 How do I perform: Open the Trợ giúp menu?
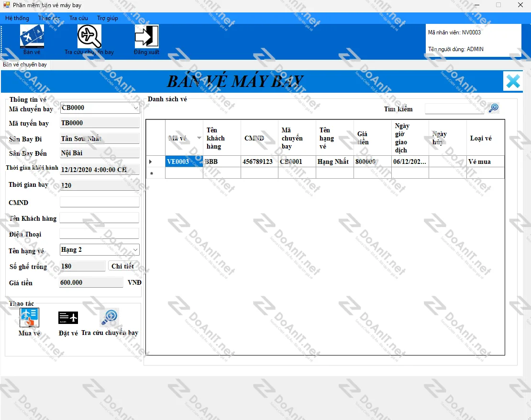click(107, 18)
